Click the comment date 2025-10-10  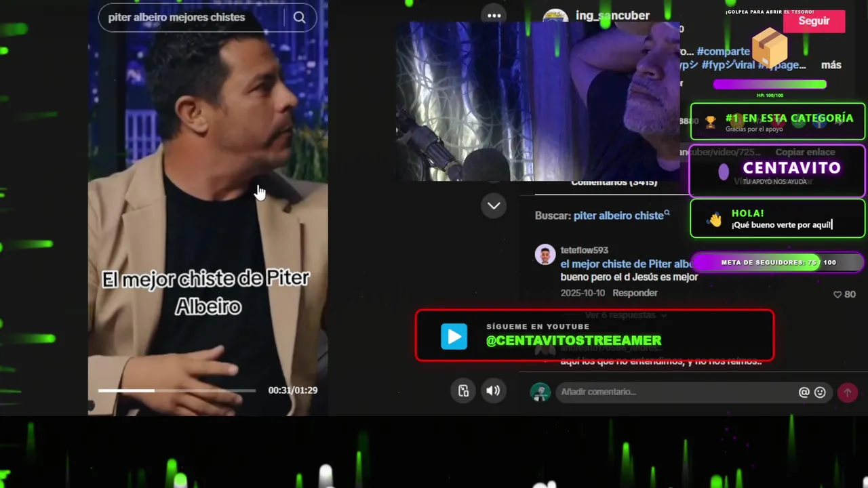coord(582,293)
